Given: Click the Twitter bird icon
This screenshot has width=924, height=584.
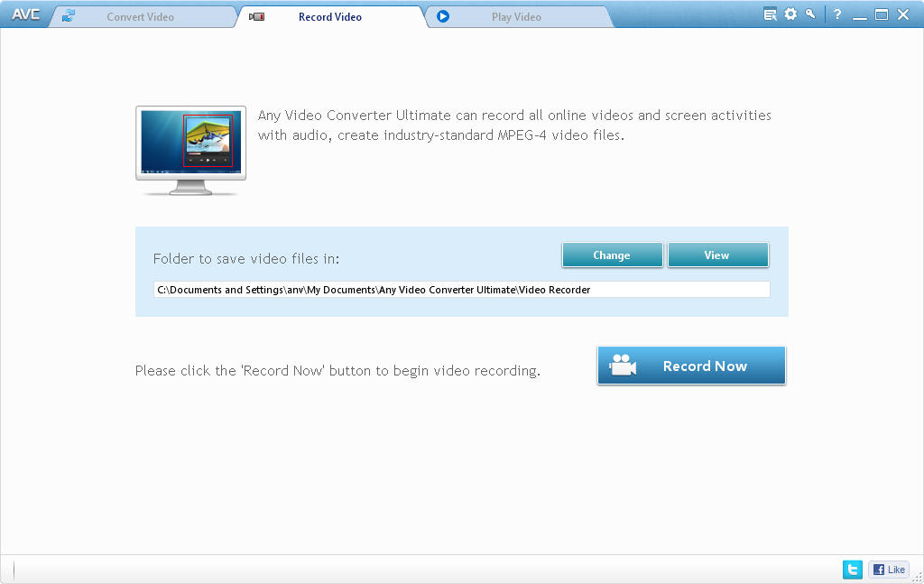Looking at the screenshot, I should 852,570.
